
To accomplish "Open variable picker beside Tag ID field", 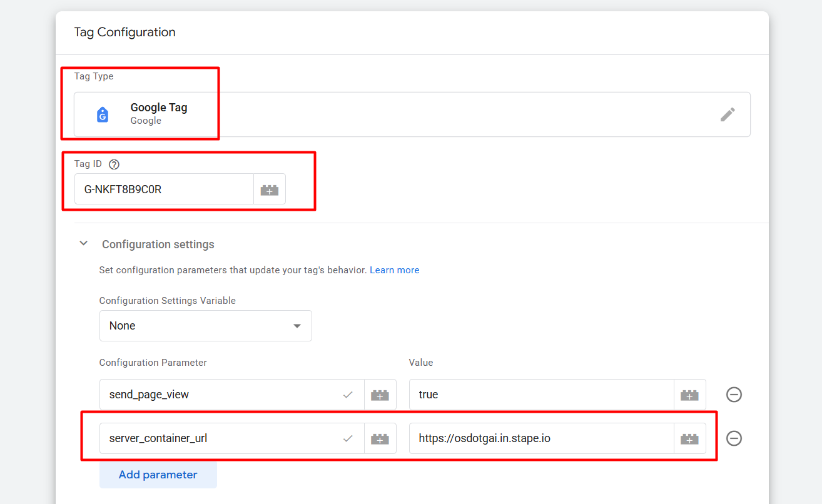I will click(x=270, y=189).
